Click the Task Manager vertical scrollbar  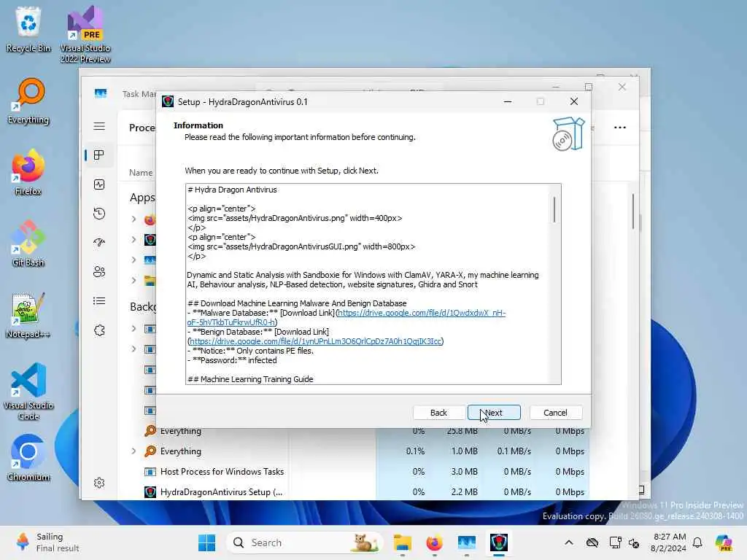point(633,211)
